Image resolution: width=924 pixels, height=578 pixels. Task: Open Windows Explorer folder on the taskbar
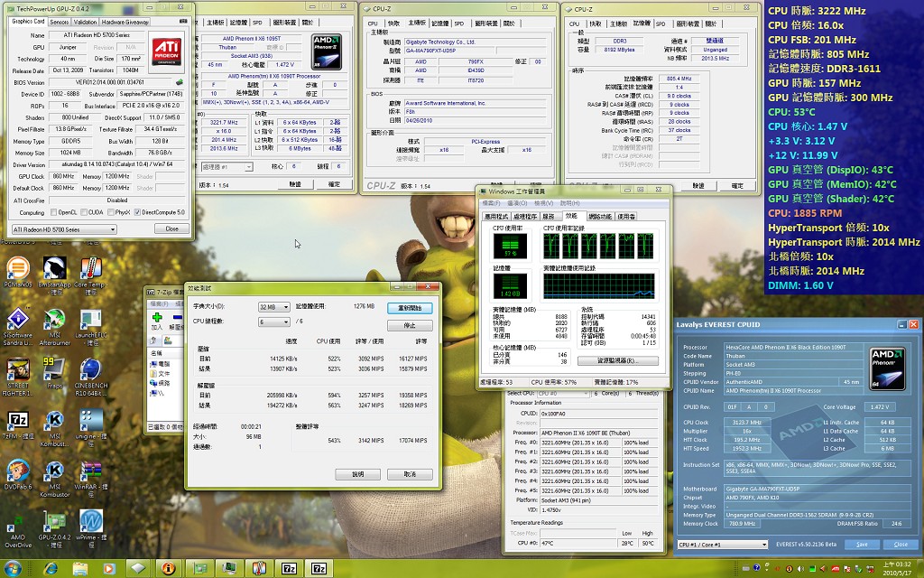pyautogui.click(x=80, y=569)
